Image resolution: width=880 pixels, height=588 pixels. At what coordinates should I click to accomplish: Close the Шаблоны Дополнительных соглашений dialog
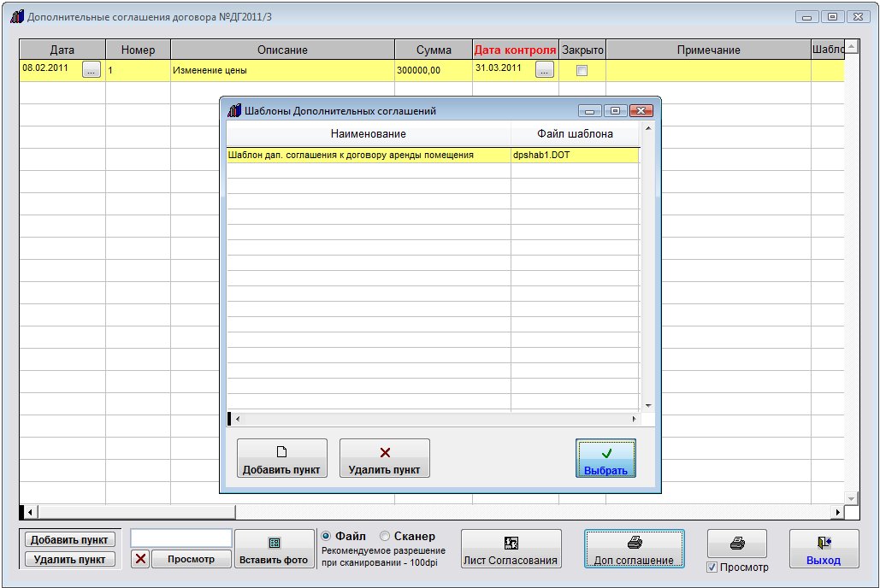[641, 110]
